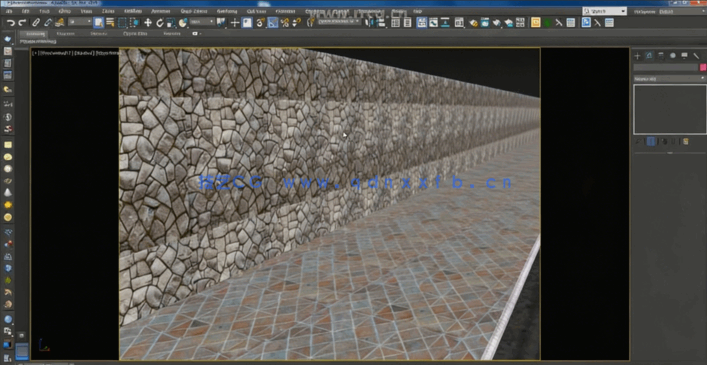Open the Reference Coordinate System dropdown
707x365 pixels.
[x=202, y=22]
